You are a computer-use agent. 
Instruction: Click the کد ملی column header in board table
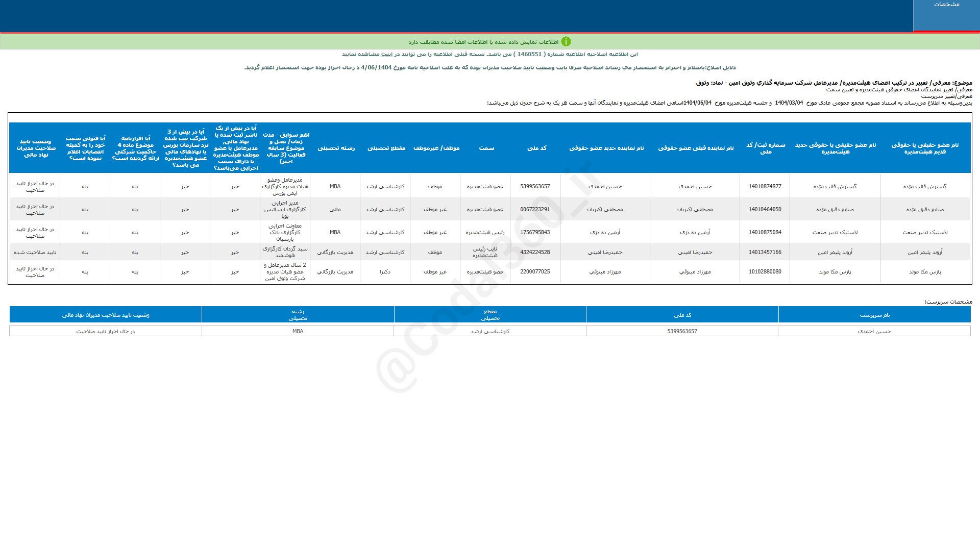(536, 148)
